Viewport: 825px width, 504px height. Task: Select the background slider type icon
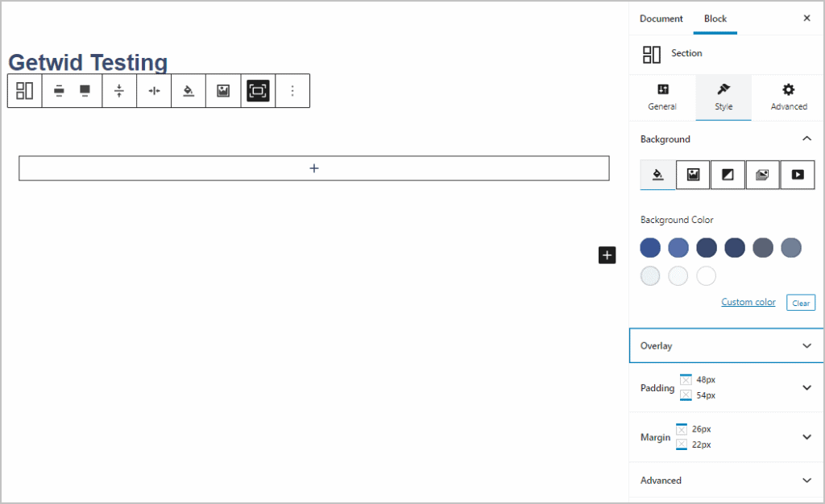click(x=762, y=175)
